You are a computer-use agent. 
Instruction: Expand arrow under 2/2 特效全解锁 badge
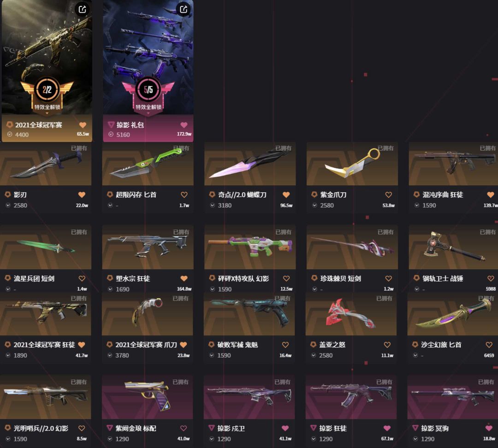coord(47,113)
